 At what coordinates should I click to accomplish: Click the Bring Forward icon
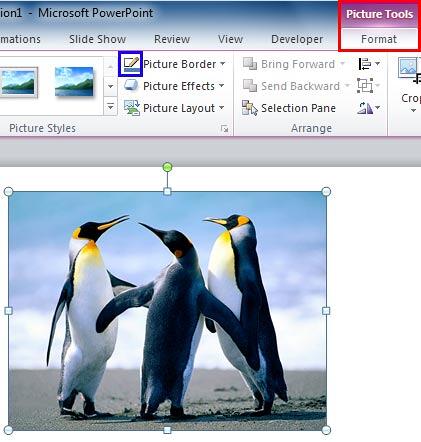(x=250, y=64)
